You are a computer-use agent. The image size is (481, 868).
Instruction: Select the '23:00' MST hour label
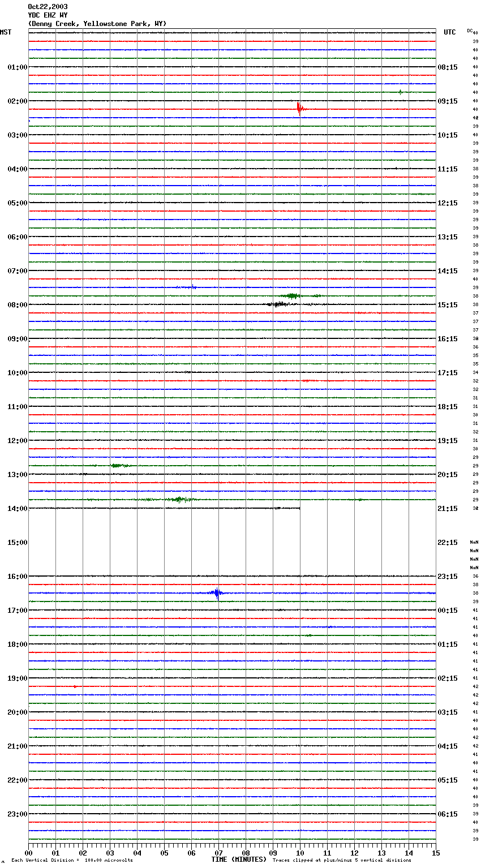18,814
